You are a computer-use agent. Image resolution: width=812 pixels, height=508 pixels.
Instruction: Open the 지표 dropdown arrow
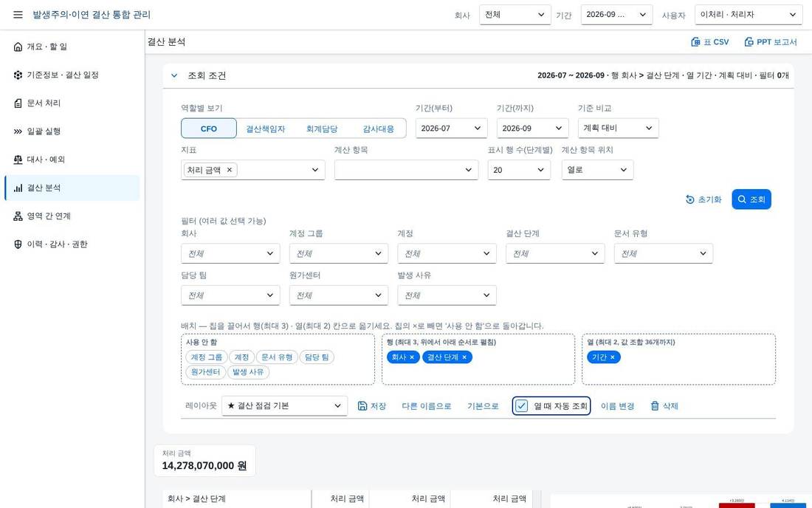[315, 170]
